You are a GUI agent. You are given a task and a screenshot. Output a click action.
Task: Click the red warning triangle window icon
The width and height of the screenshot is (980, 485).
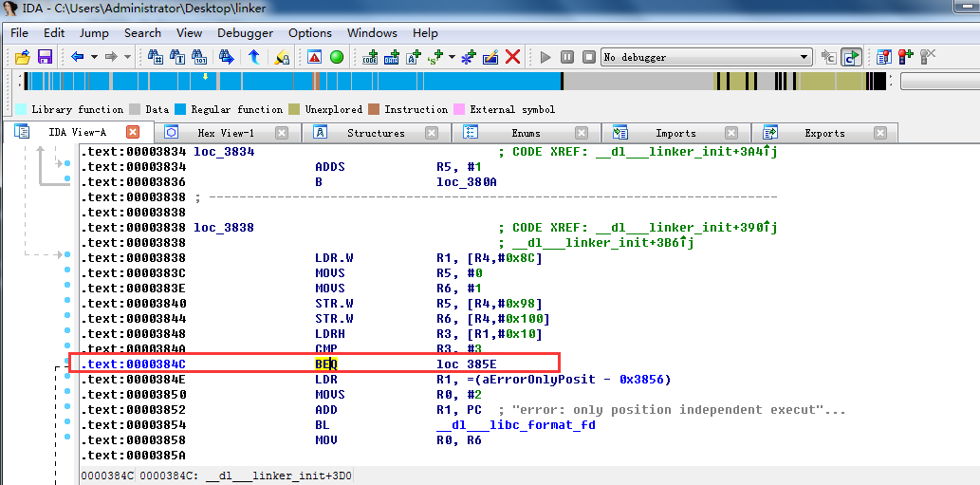point(314,58)
